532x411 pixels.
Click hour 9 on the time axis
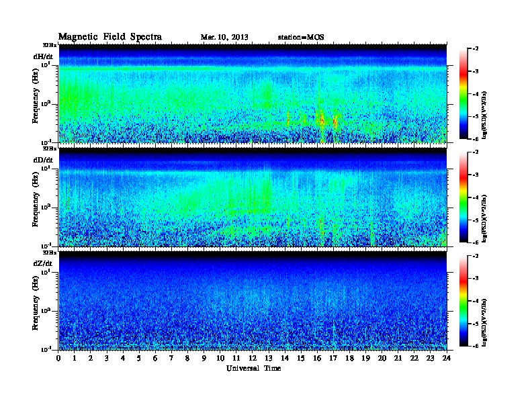click(204, 359)
